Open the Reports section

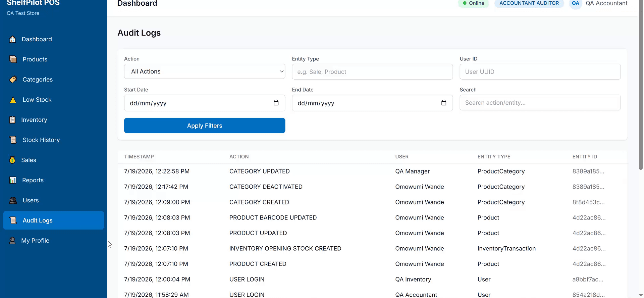(54, 180)
